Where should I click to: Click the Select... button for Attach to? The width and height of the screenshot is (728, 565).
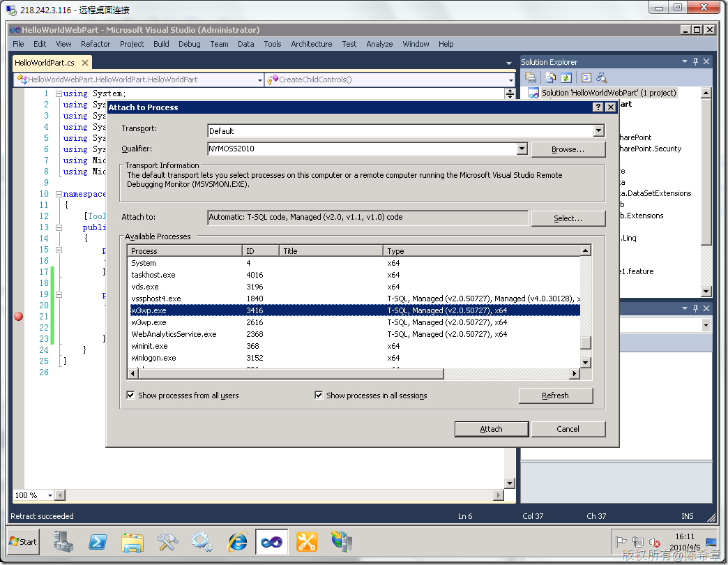click(568, 218)
